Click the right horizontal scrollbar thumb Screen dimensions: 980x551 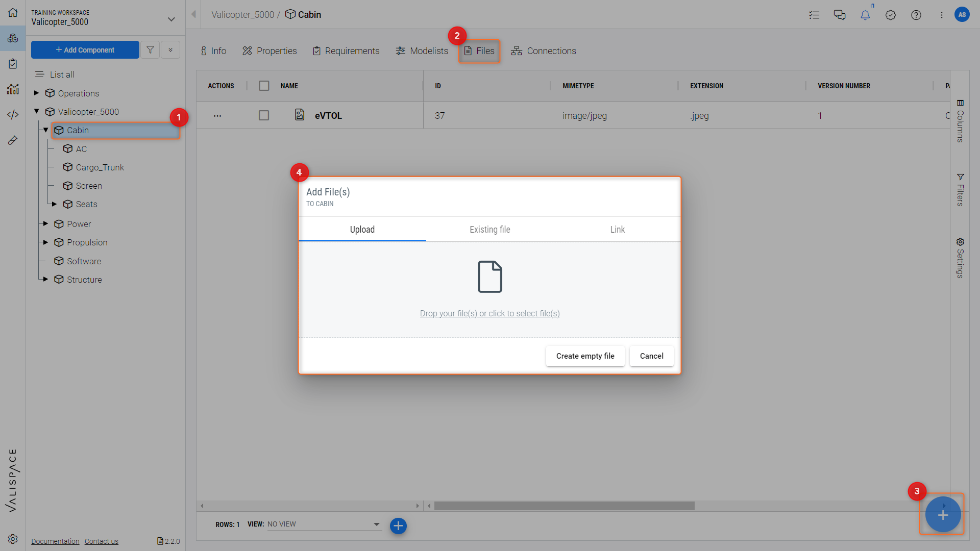(x=565, y=506)
